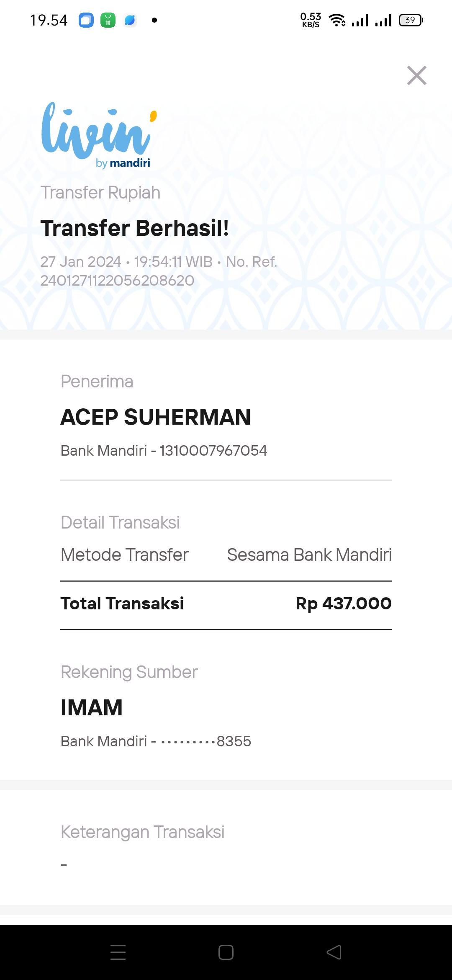Image resolution: width=452 pixels, height=980 pixels.
Task: Tap the masked source account ending 8355
Action: [x=156, y=741]
